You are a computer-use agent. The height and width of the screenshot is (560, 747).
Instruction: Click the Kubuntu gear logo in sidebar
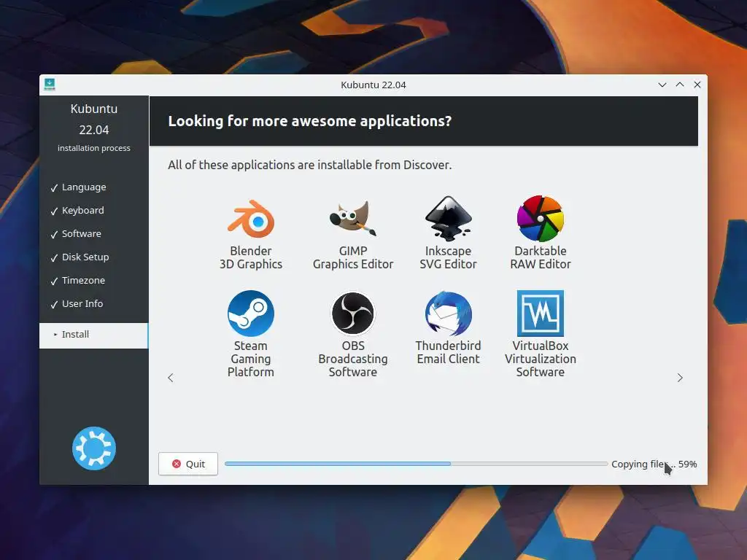coord(94,448)
